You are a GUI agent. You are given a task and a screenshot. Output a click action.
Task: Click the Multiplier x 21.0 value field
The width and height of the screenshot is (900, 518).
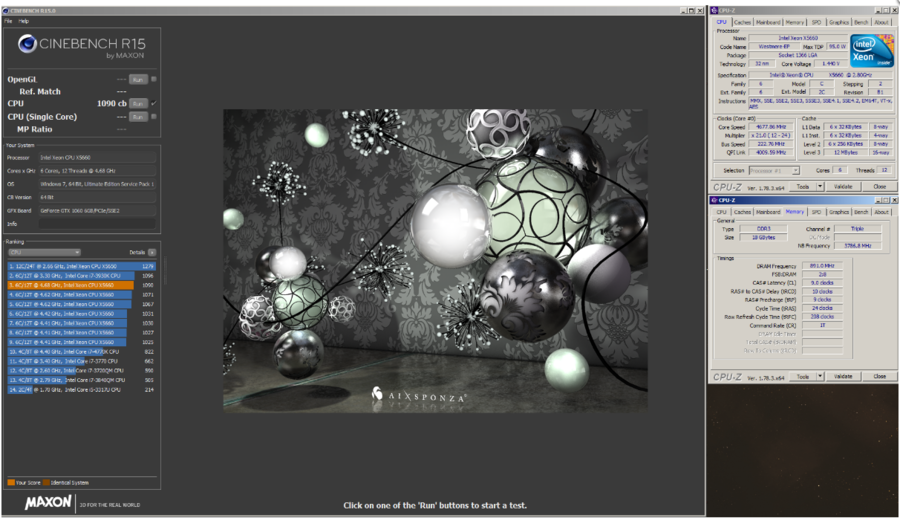(x=771, y=135)
